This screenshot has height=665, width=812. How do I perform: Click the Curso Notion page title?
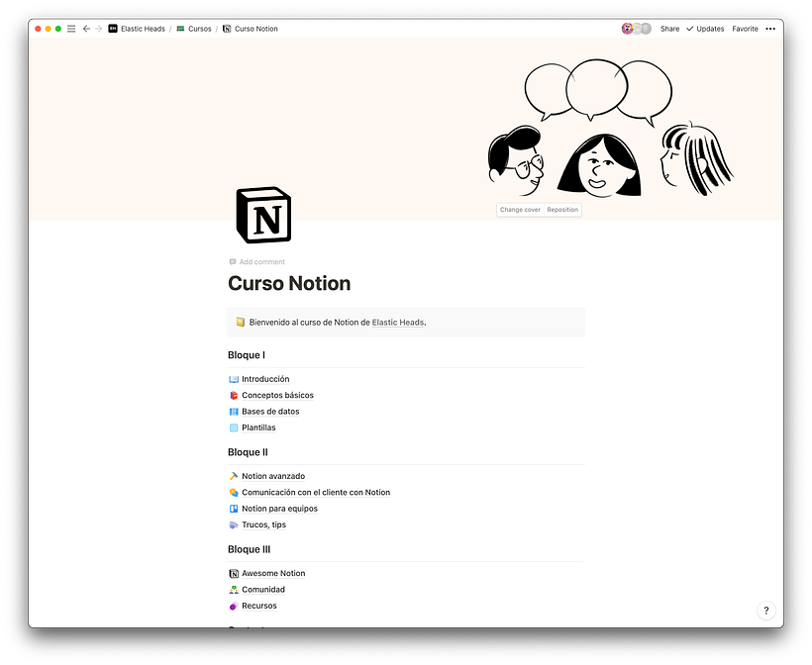click(x=289, y=284)
